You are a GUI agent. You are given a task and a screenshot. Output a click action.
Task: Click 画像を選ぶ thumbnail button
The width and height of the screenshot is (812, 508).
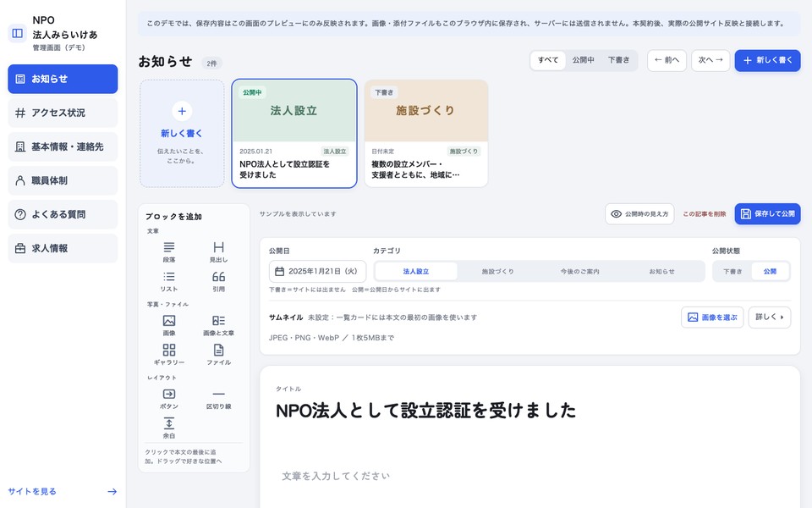712,317
